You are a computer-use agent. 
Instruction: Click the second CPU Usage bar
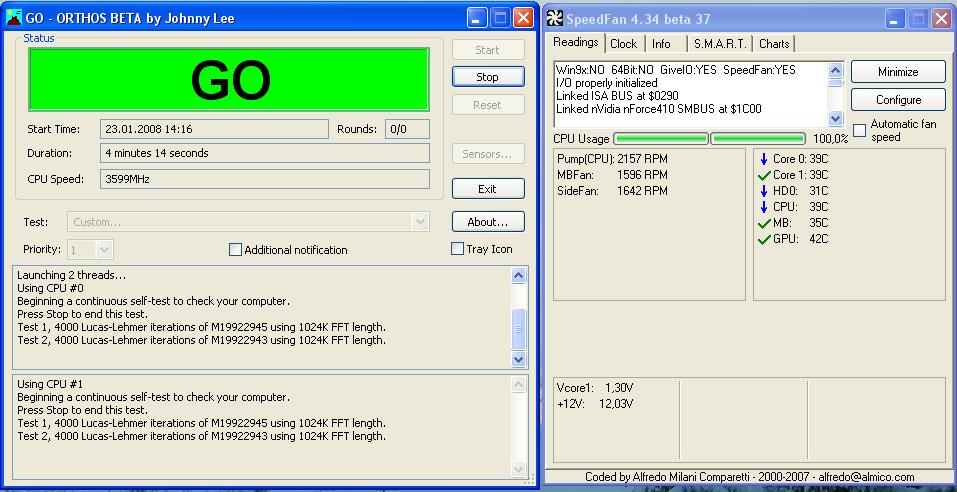click(x=758, y=139)
